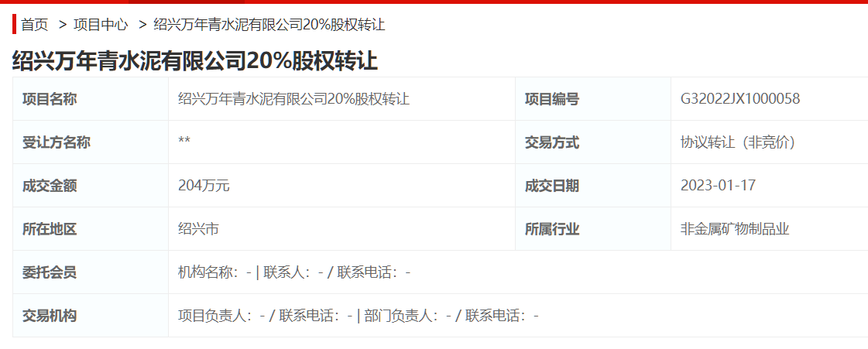The width and height of the screenshot is (868, 349).
Task: Click the breadcrumb text 绍兴万年青水泥有限公司20%股权转让
Action: [x=269, y=25]
